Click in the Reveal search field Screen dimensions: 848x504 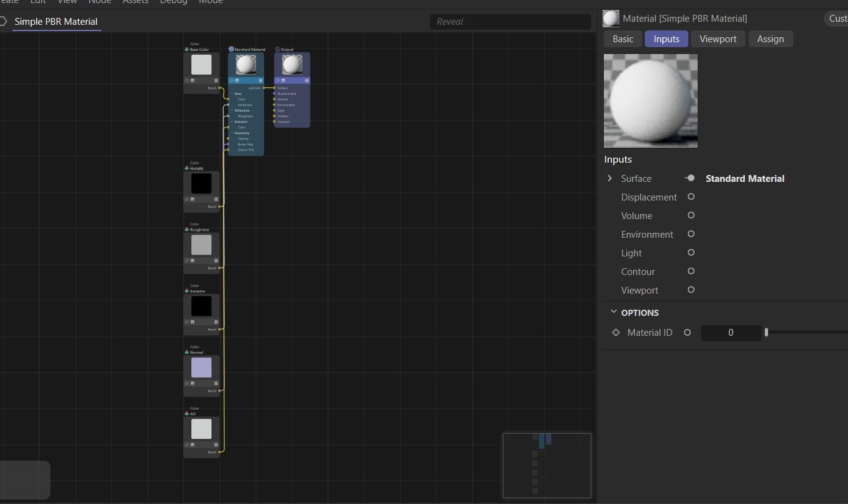[510, 22]
